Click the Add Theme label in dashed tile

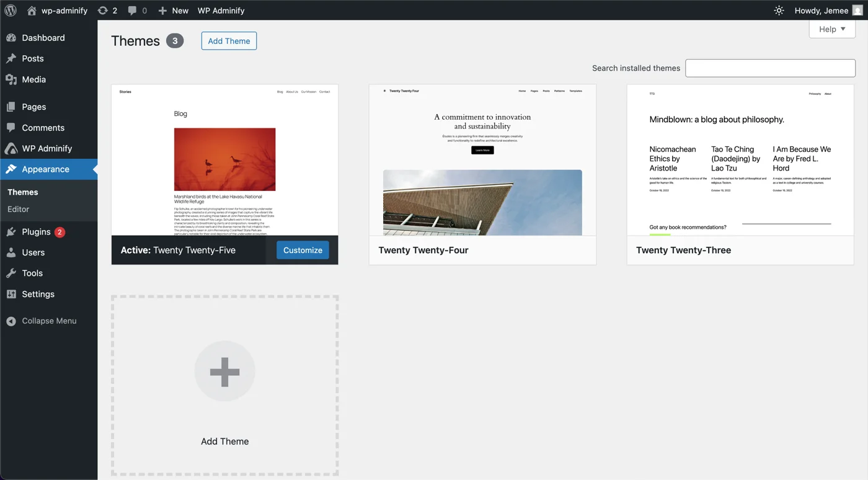pos(224,442)
